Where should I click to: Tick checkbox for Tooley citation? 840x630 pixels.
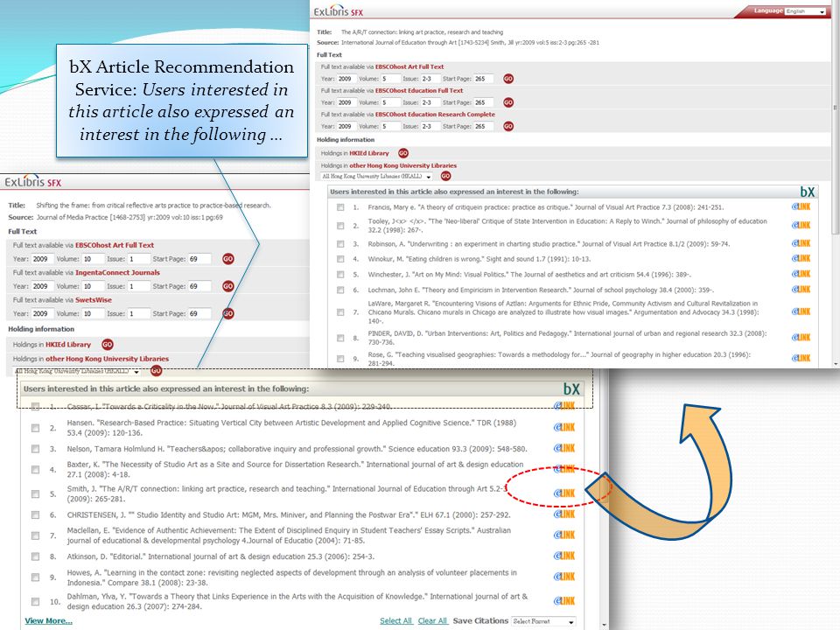click(340, 226)
